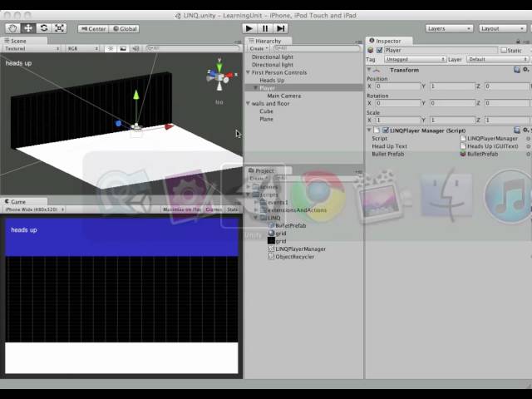
Task: Click the Position Y input field
Action: [x=452, y=86]
